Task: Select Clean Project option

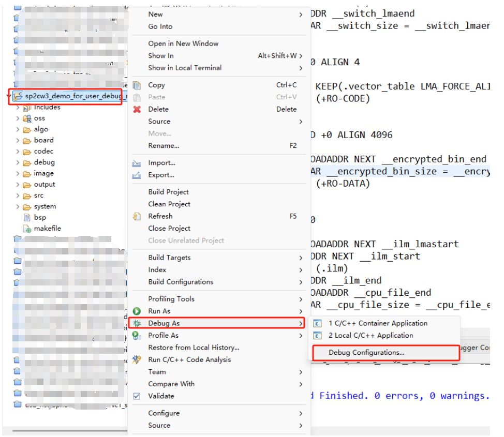Action: tap(169, 204)
